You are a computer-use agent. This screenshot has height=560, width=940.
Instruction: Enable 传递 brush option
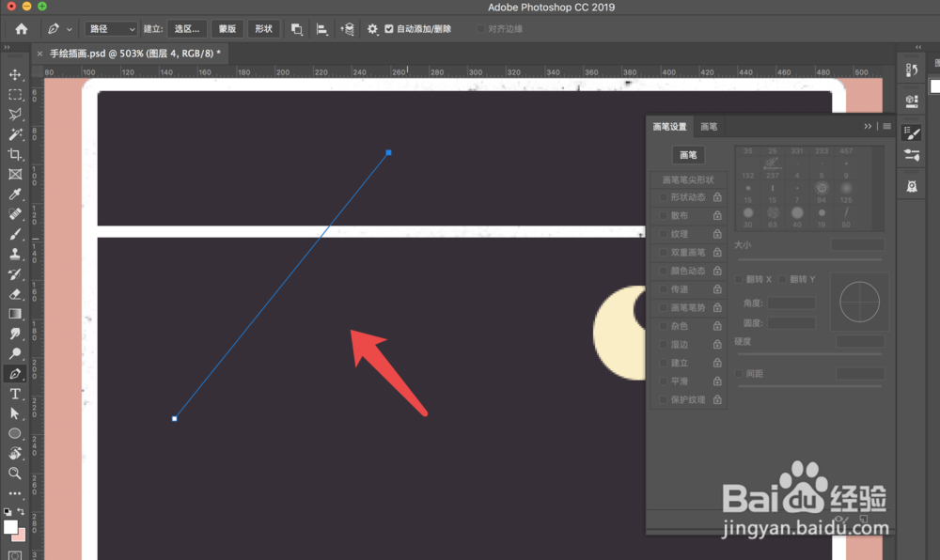point(663,289)
